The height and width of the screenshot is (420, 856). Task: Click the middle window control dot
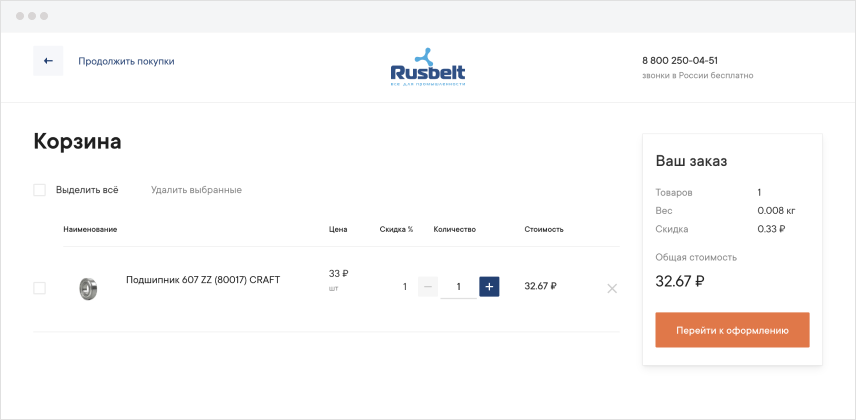tap(31, 17)
